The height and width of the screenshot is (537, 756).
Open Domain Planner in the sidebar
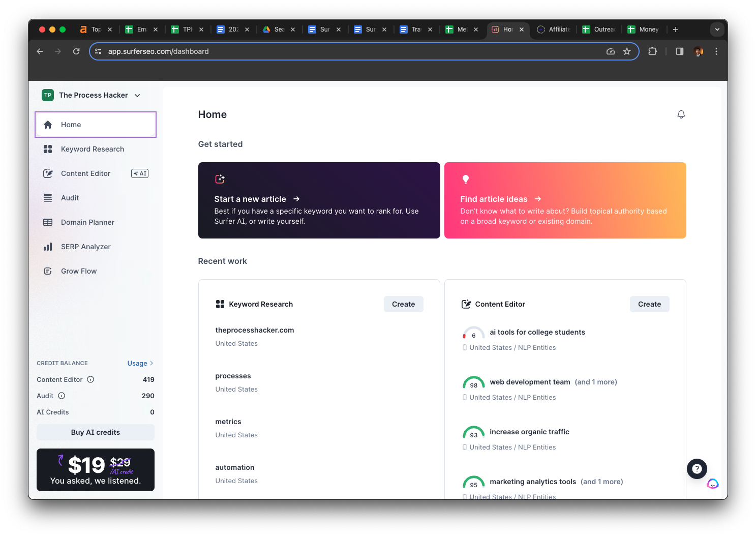point(96,222)
